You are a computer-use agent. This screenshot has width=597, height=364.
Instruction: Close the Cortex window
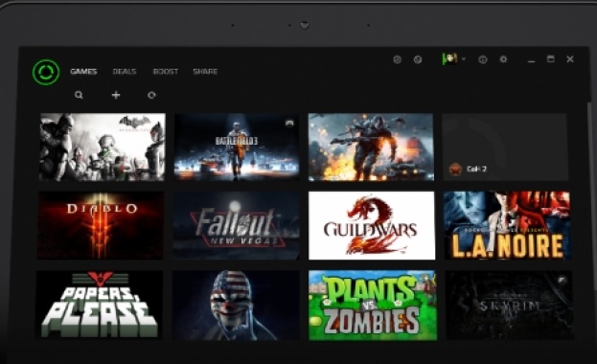(x=570, y=59)
